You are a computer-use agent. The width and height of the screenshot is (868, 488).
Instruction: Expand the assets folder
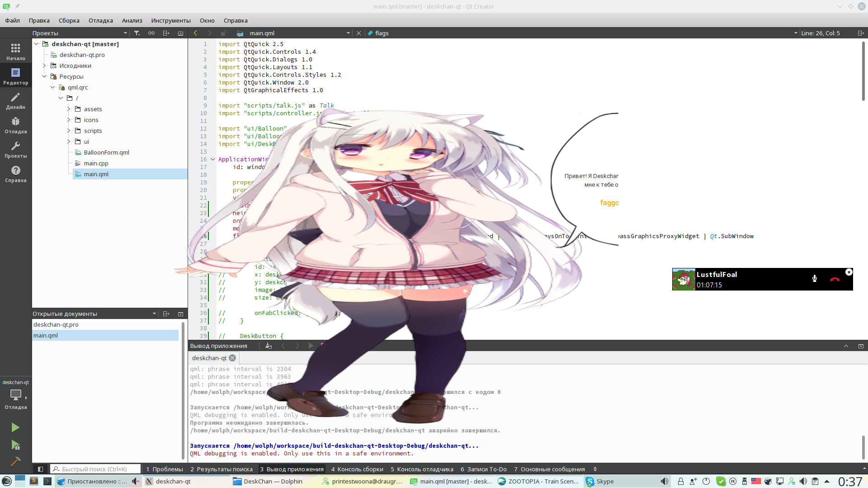[69, 109]
